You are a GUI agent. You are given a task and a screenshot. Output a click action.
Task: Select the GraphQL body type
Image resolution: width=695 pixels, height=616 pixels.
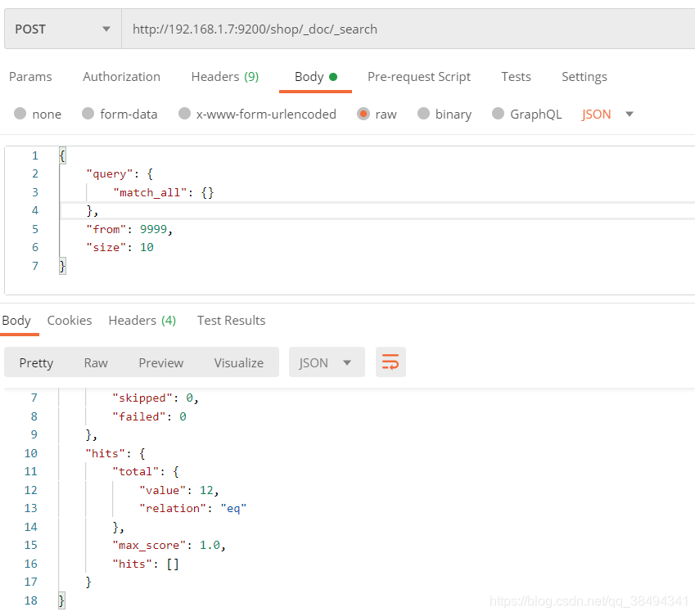(x=499, y=115)
